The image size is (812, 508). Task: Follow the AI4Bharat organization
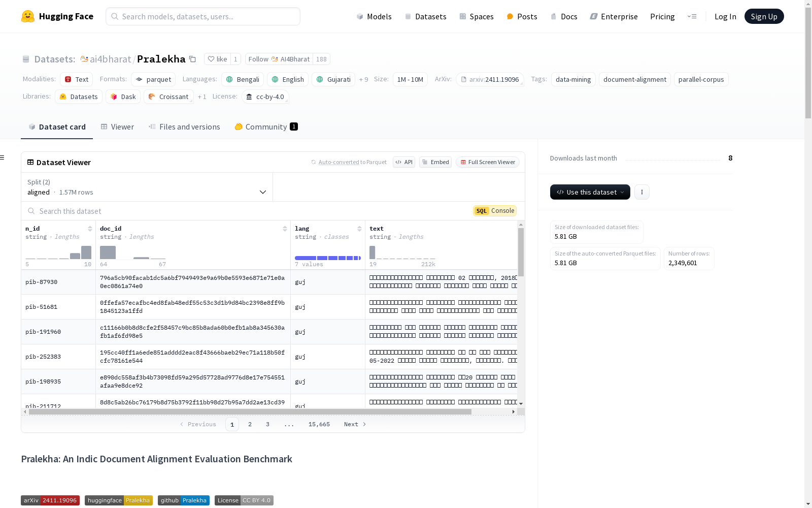point(279,59)
